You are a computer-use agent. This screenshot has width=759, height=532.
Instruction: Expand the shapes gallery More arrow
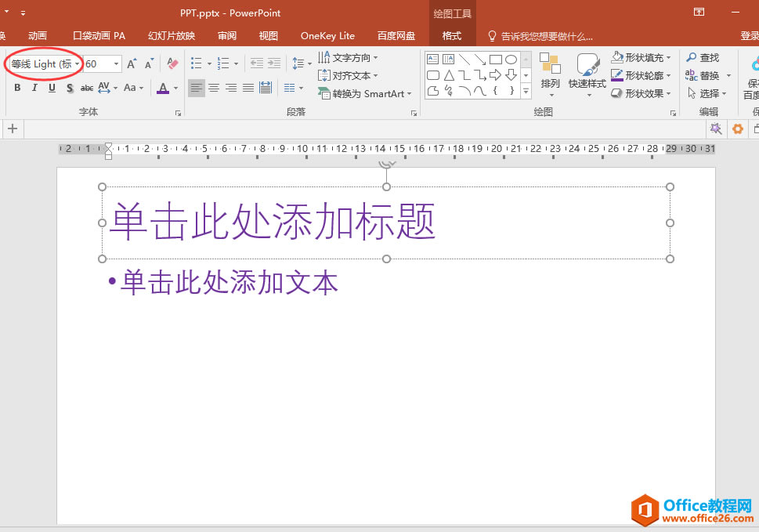tap(526, 91)
